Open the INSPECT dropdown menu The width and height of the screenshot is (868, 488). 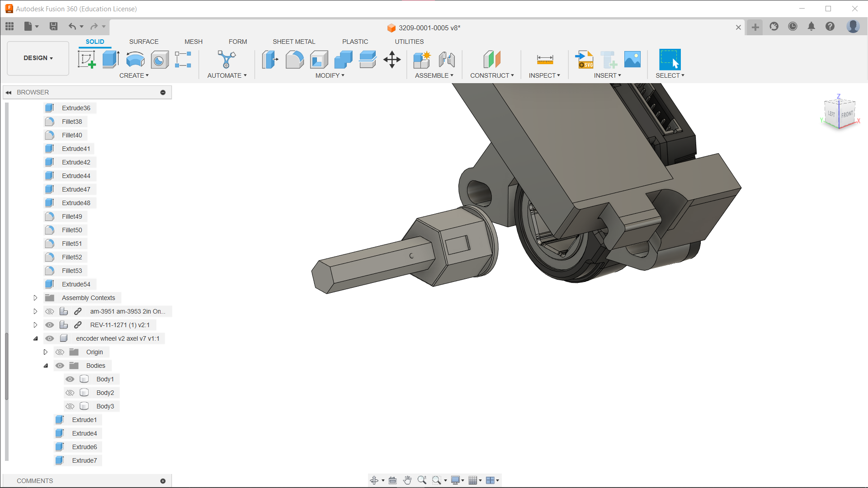[x=544, y=75]
